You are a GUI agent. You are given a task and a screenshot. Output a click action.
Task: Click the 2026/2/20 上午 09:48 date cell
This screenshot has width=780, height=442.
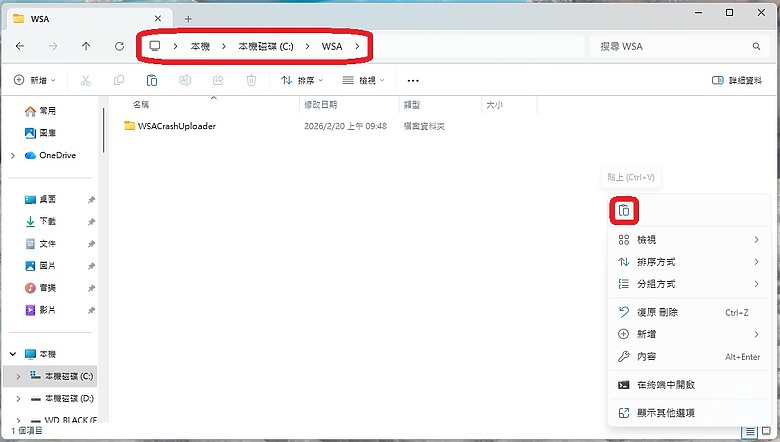tap(345, 126)
